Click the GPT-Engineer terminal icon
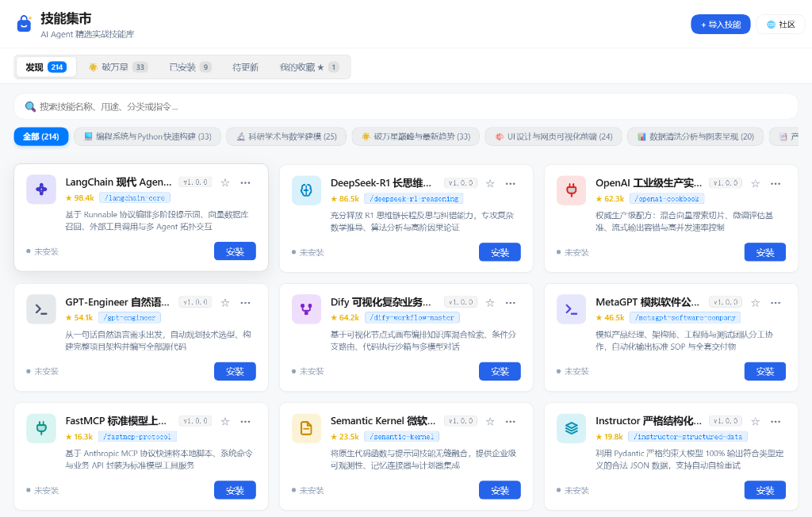 tap(41, 309)
